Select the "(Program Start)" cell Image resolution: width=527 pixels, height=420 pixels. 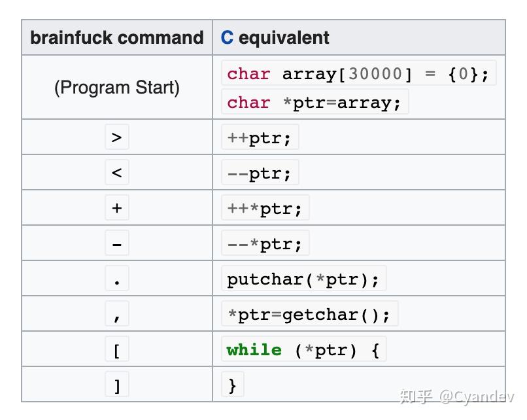117,88
